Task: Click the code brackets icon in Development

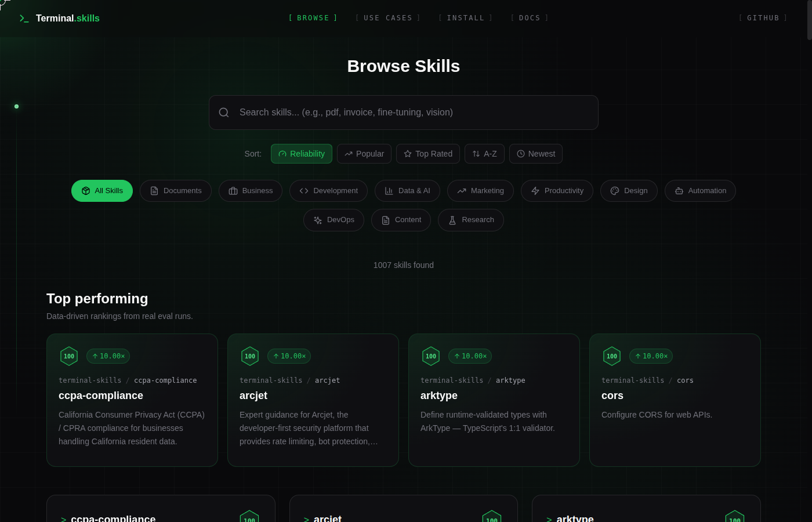Action: pos(304,191)
